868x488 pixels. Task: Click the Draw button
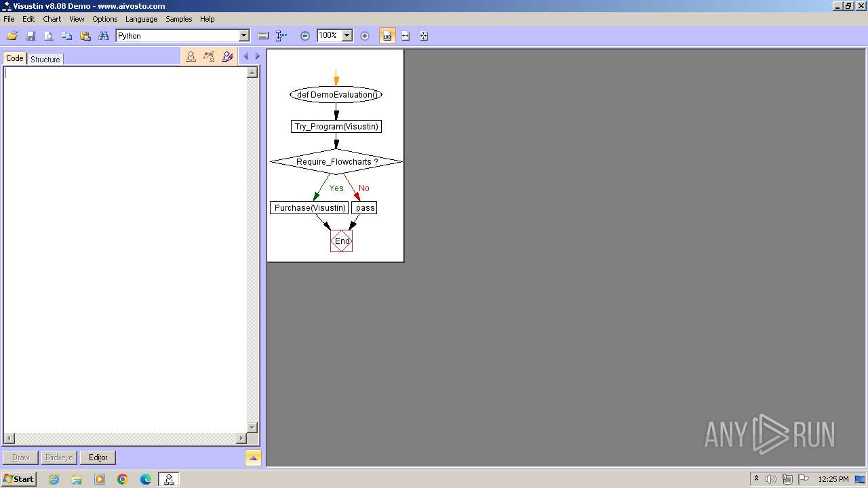click(x=21, y=457)
